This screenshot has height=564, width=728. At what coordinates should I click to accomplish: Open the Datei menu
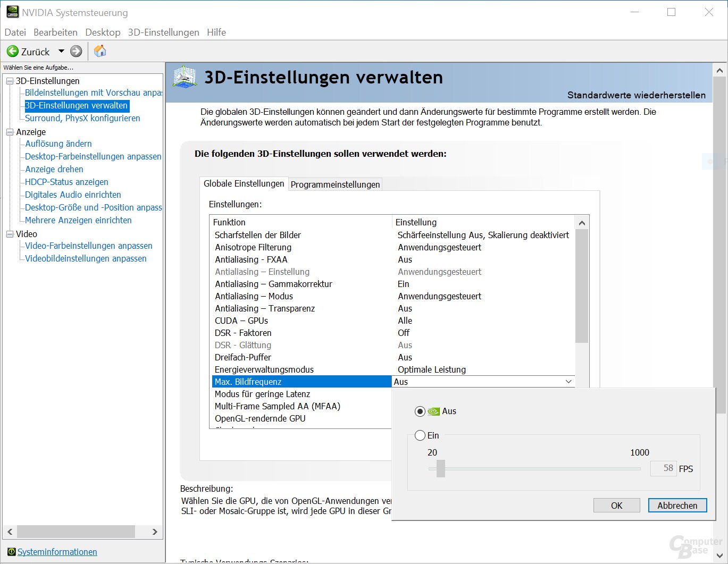pyautogui.click(x=15, y=32)
